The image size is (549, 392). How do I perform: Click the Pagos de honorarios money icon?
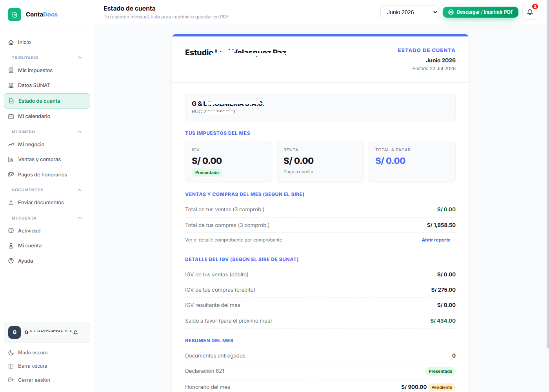(x=11, y=175)
